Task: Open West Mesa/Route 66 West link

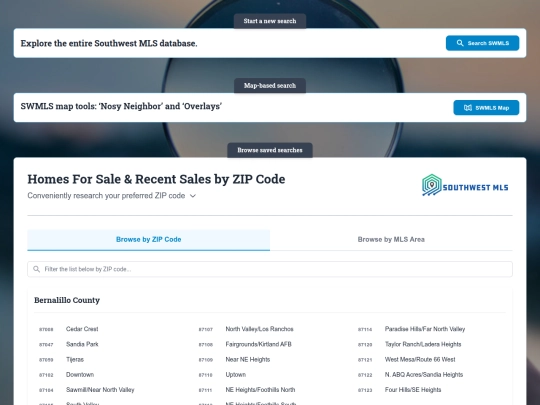Action: pyautogui.click(x=420, y=359)
